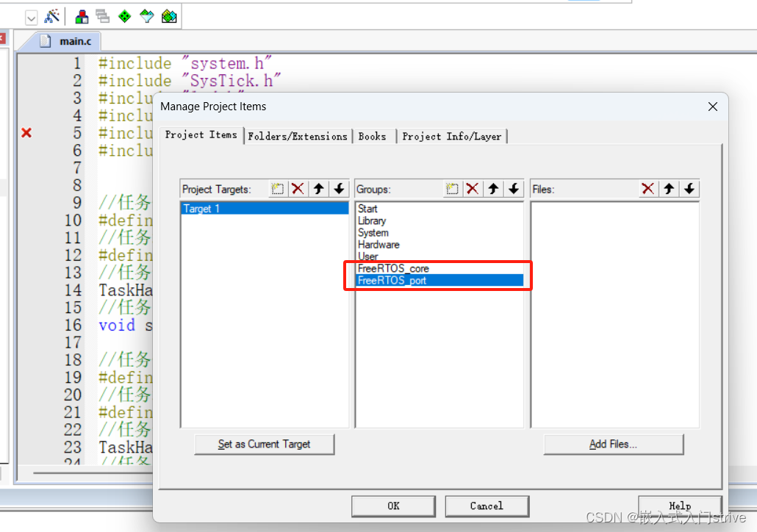Open the Select Software Packs funnel icon
The image size is (757, 532).
click(146, 16)
